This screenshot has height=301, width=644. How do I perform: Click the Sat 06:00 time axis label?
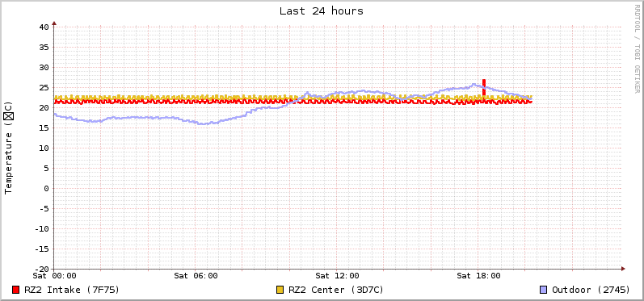pos(196,276)
